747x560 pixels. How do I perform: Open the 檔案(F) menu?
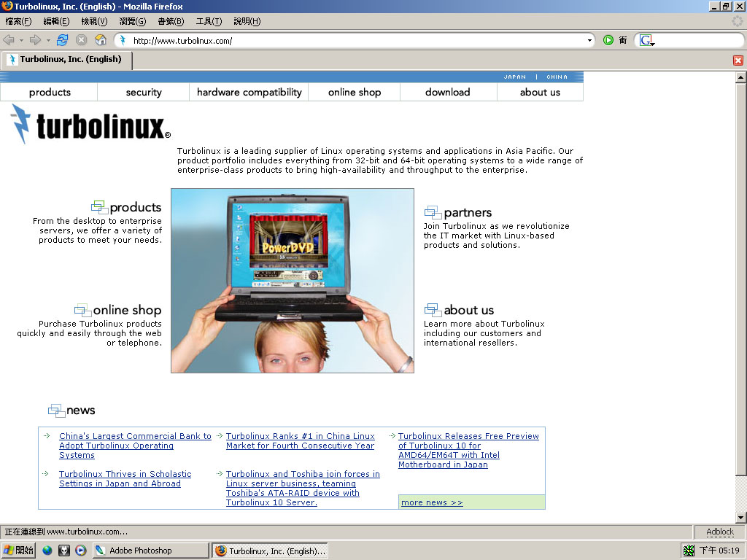[18, 21]
